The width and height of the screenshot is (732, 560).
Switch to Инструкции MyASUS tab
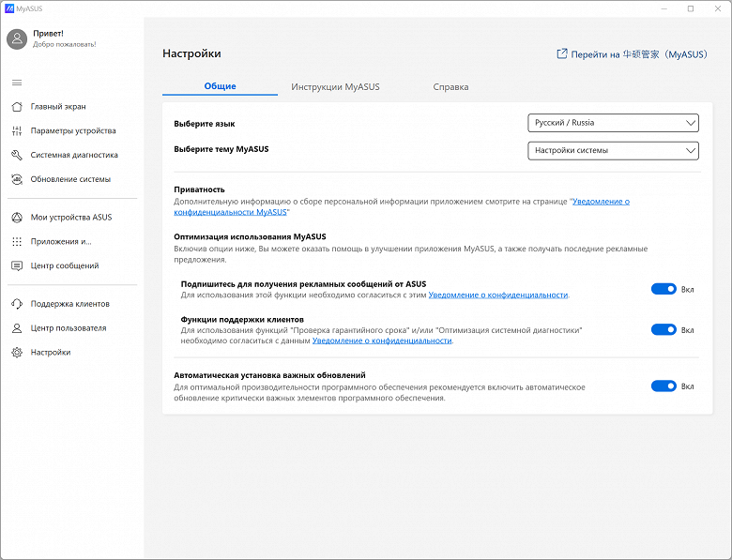(x=335, y=87)
